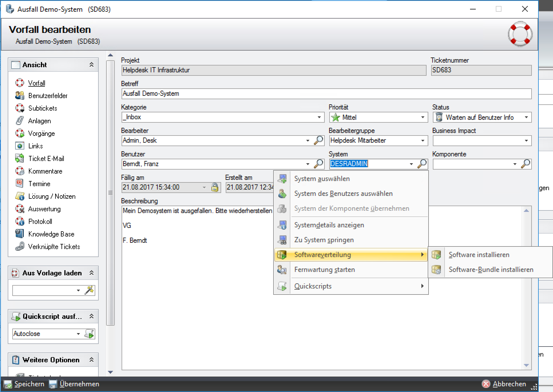Expand the Kategorie combo box
The height and width of the screenshot is (392, 553).
pos(319,118)
